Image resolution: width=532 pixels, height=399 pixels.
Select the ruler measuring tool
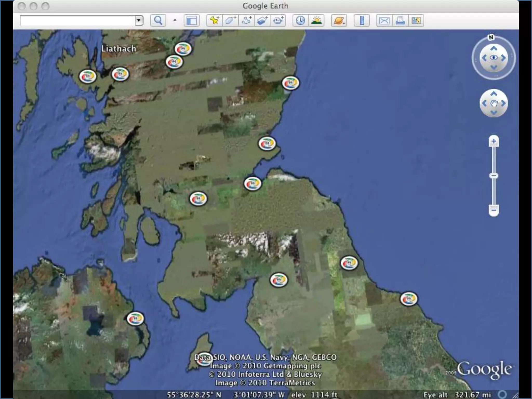[x=362, y=20]
